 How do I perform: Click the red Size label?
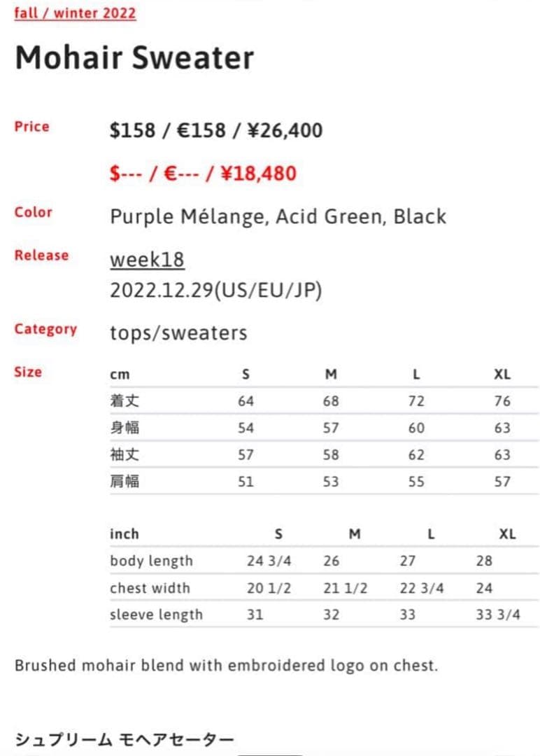pyautogui.click(x=28, y=372)
